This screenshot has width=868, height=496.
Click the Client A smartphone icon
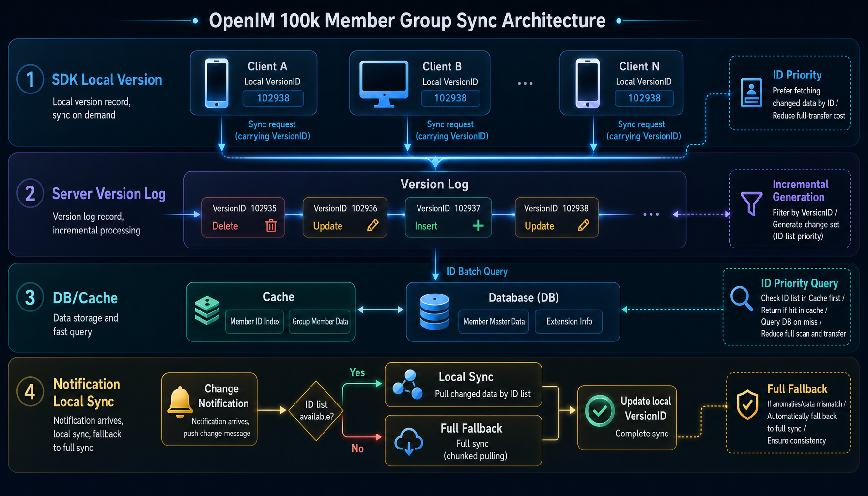pyautogui.click(x=217, y=83)
